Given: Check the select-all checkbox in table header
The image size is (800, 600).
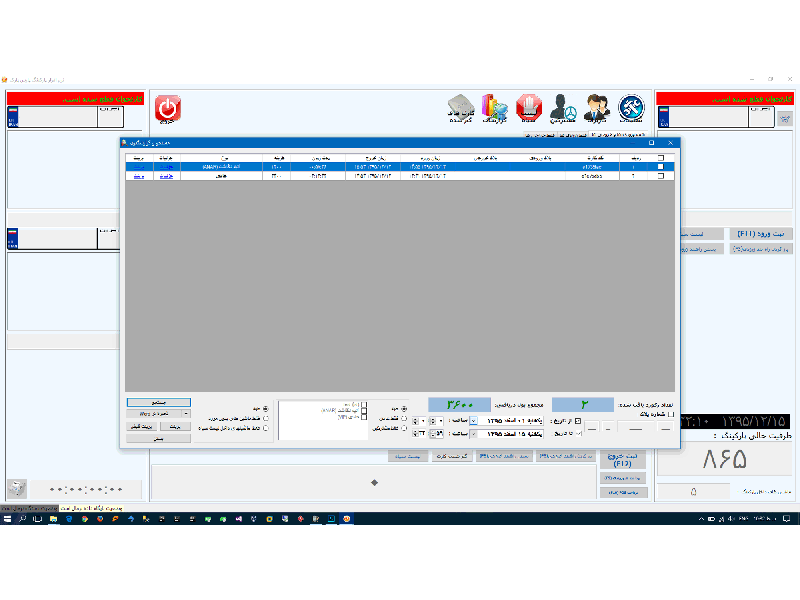Looking at the screenshot, I should click(659, 158).
